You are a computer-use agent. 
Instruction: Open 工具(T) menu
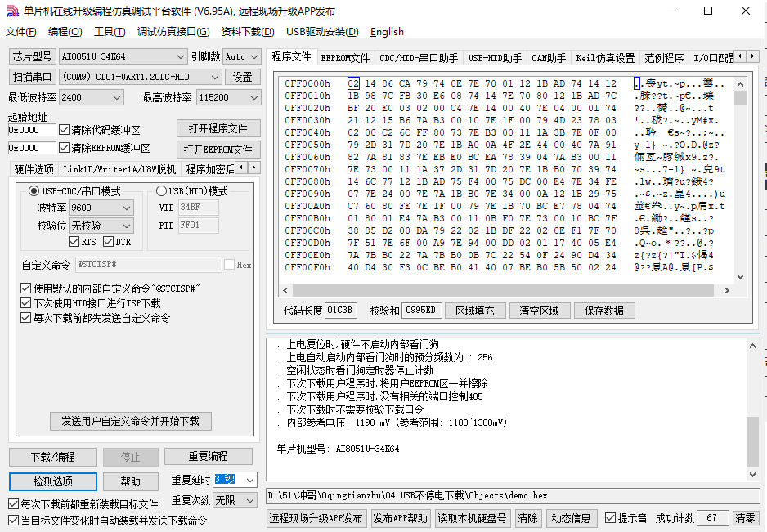coord(110,32)
